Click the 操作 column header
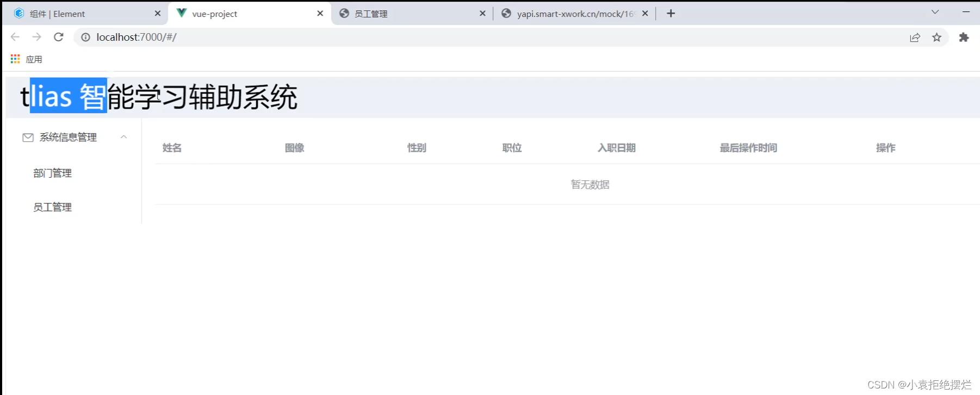 [885, 148]
